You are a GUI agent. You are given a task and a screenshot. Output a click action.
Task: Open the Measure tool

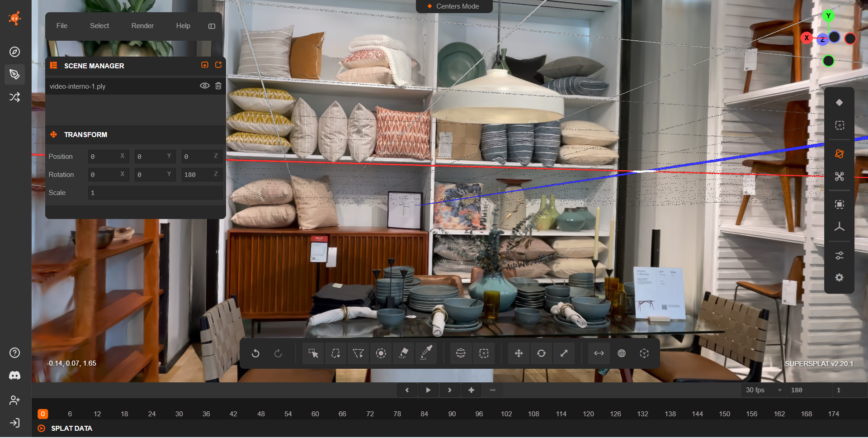click(x=599, y=353)
